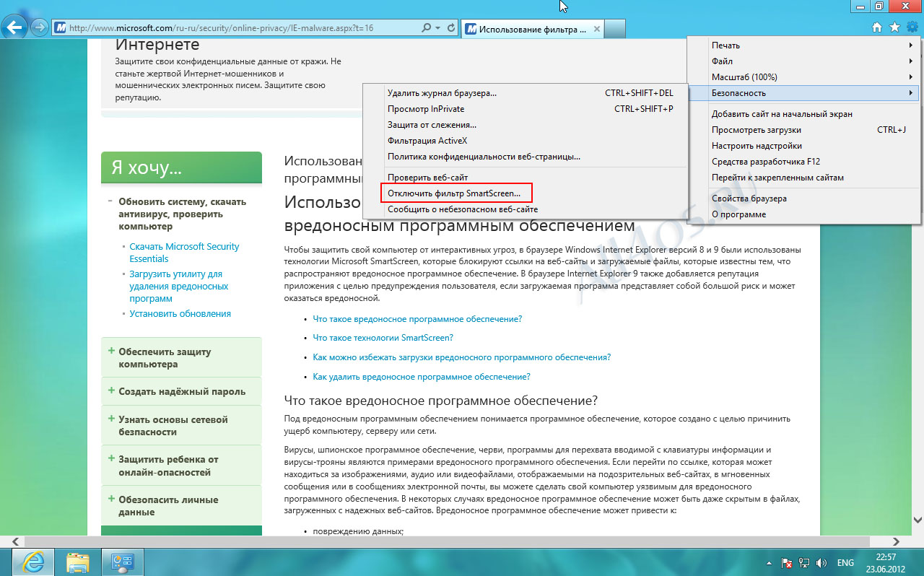Select 'Отключить фильтр SmartScreen...'
The image size is (924, 576).
point(526,193)
